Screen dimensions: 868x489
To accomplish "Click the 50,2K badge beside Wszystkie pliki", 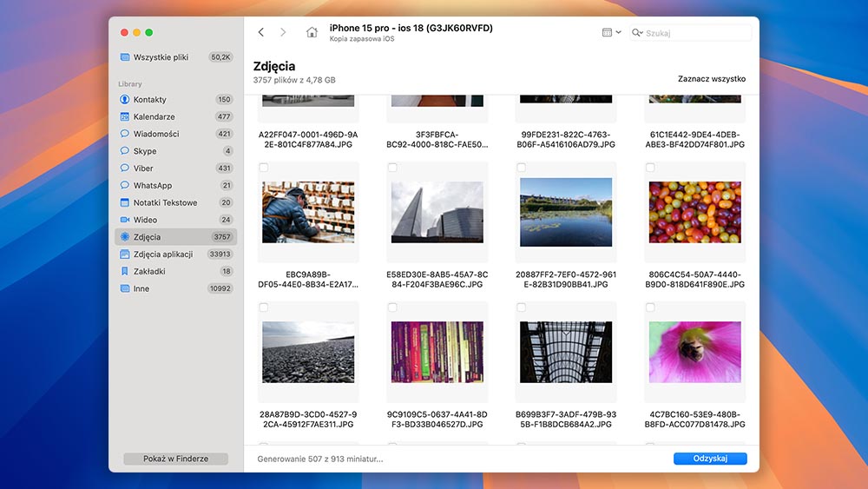I will [x=220, y=57].
